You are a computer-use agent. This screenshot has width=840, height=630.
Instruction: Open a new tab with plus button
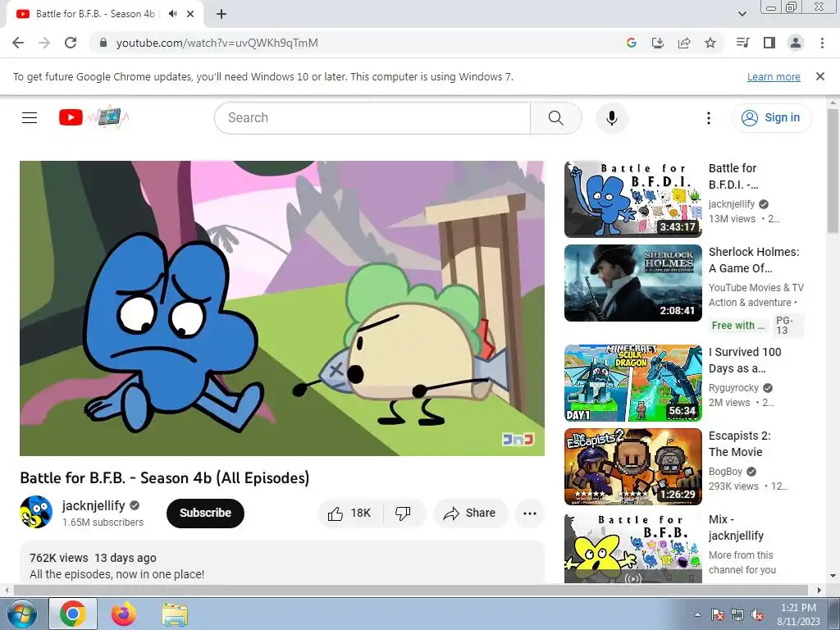(221, 14)
